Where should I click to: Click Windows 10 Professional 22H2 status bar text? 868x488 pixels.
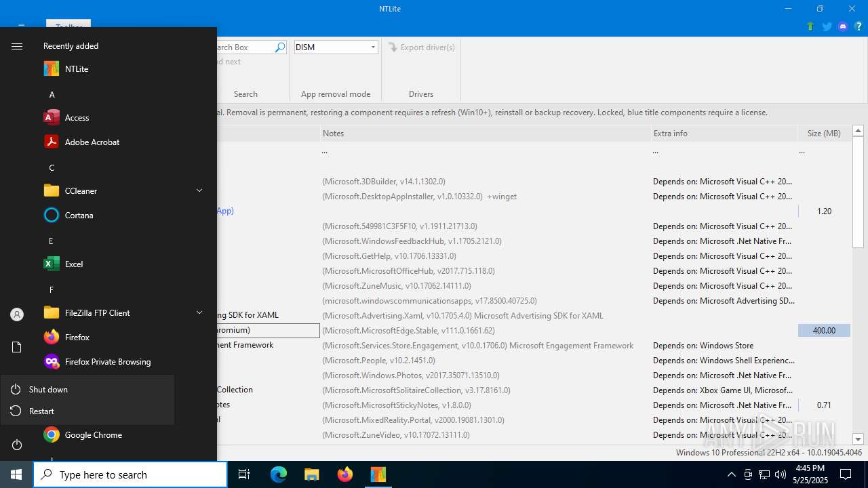point(769,453)
